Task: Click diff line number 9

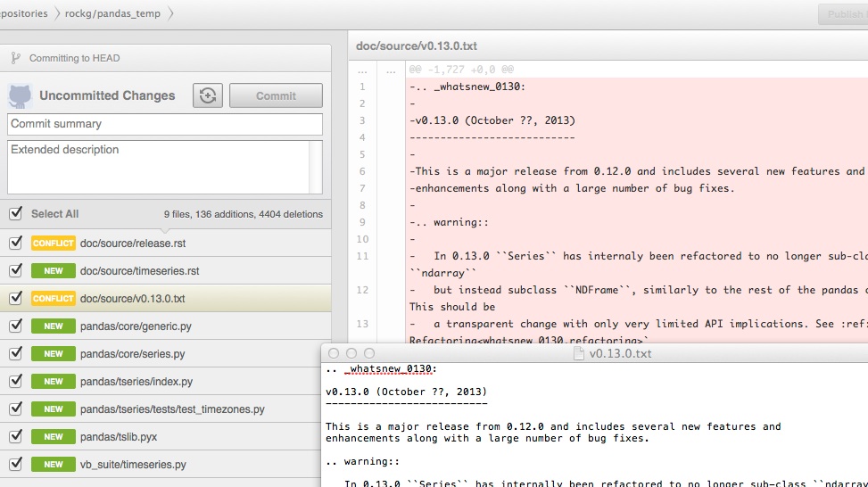Action: pos(362,222)
